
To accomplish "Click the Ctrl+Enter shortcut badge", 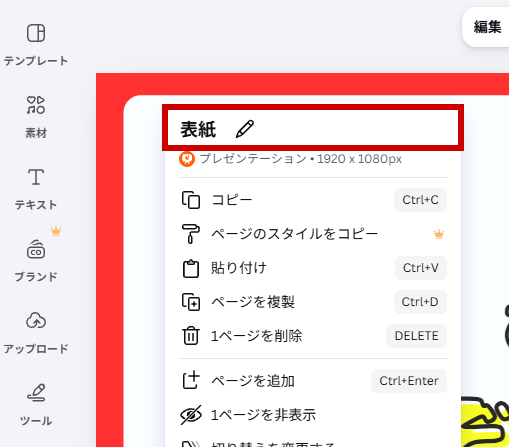I will (409, 381).
